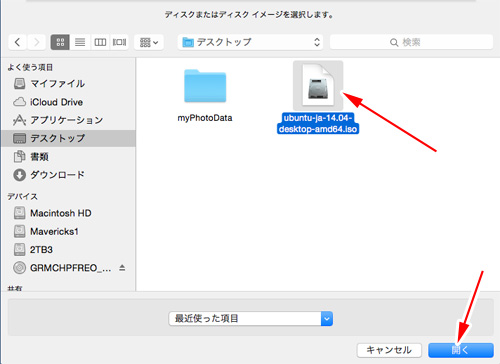The image size is (500, 364).
Task: Click the 検索 search field
Action: [411, 42]
